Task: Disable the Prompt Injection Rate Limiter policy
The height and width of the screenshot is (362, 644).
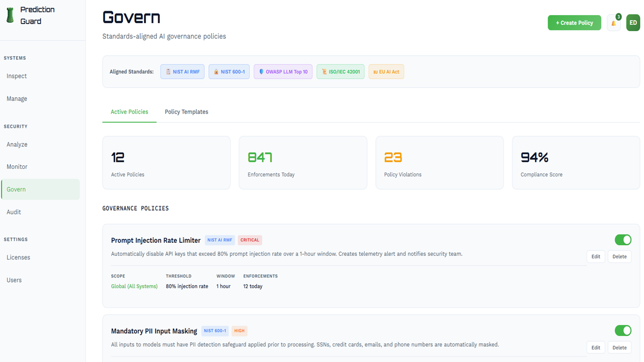Action: [x=623, y=240]
